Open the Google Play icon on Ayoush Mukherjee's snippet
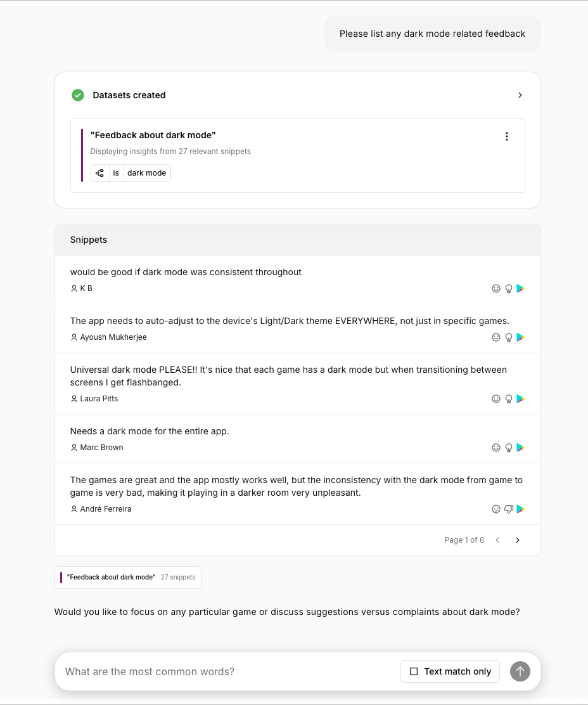588x705 pixels. 520,337
